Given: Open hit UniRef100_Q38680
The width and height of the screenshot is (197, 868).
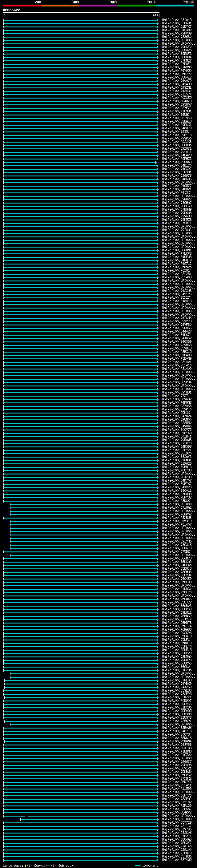Looking at the screenshot, I should pyautogui.click(x=177, y=37).
